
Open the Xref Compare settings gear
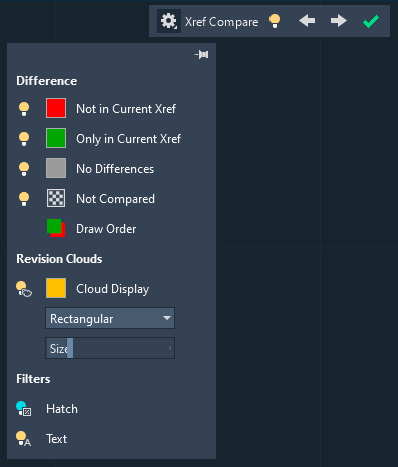169,21
